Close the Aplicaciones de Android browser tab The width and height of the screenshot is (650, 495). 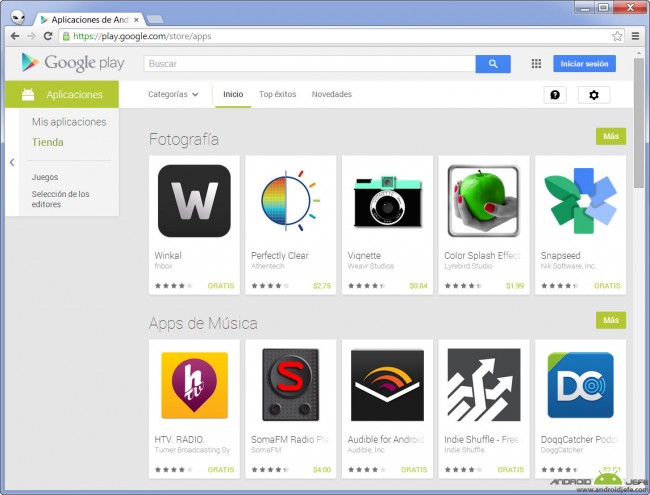click(x=136, y=19)
